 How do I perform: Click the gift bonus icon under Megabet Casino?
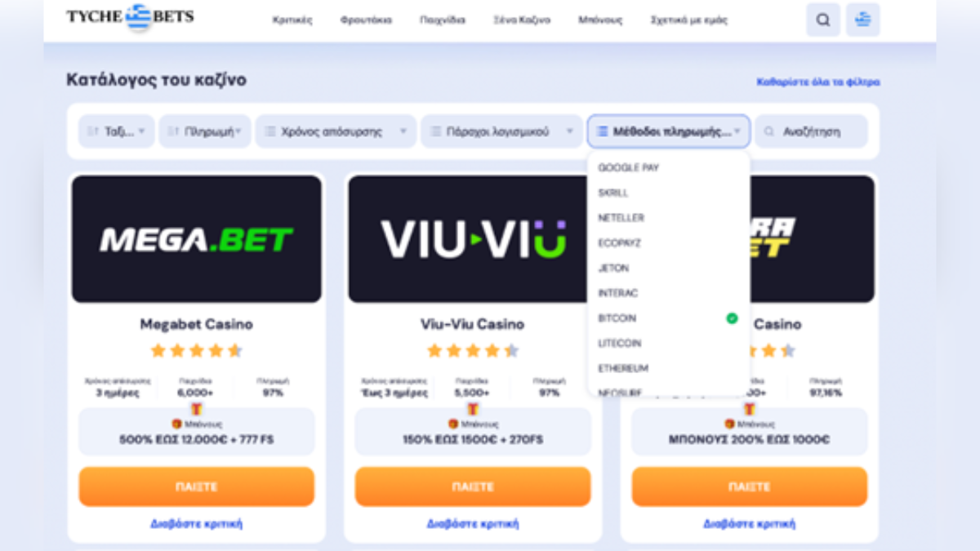pos(176,424)
